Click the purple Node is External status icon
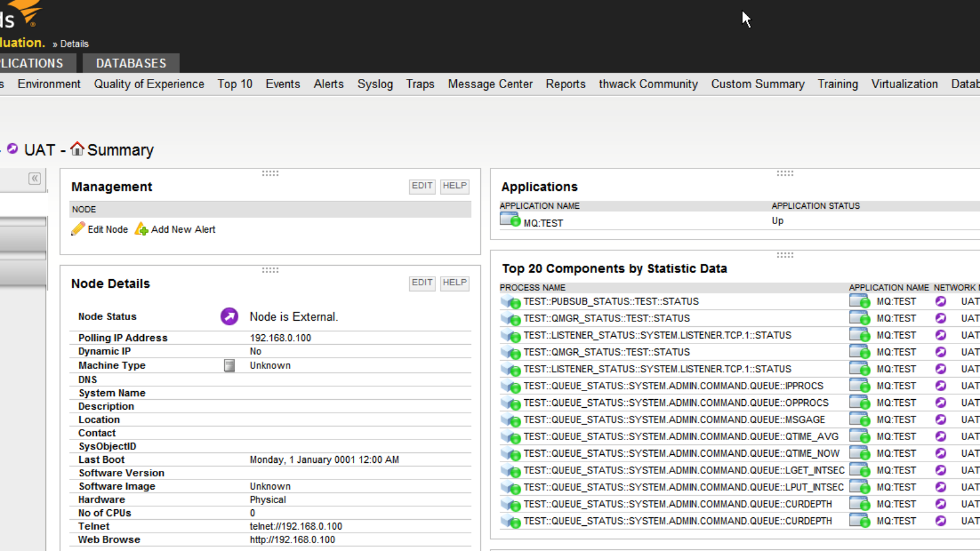980x551 pixels. click(x=229, y=317)
